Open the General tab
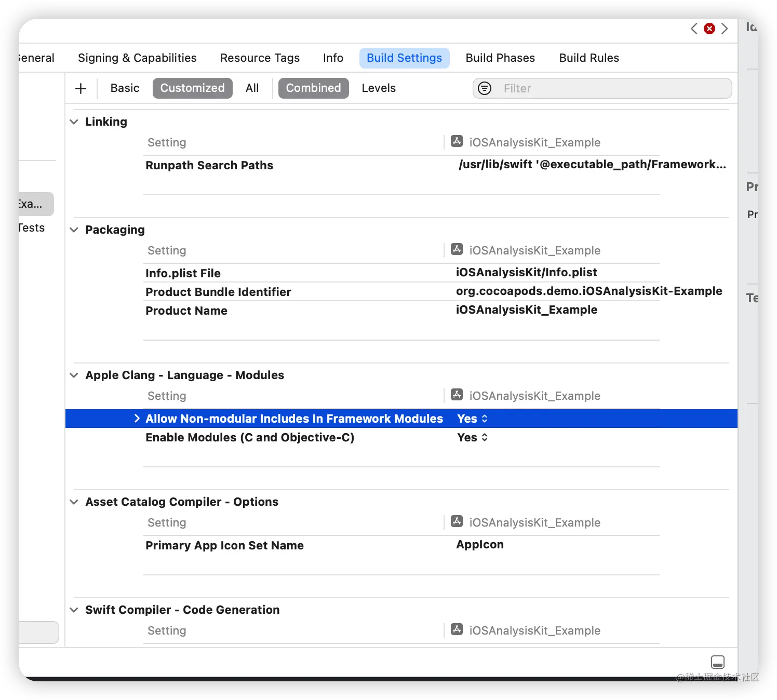 (x=36, y=58)
